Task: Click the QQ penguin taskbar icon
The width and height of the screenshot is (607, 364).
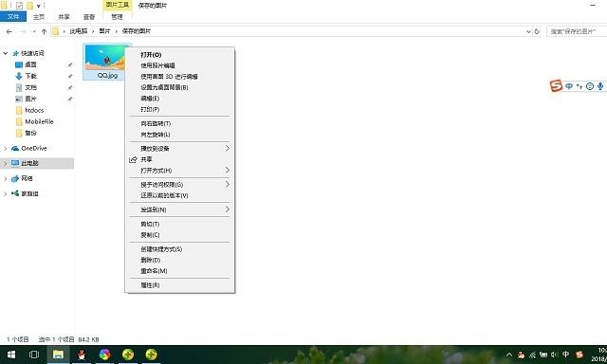Action: (82, 355)
